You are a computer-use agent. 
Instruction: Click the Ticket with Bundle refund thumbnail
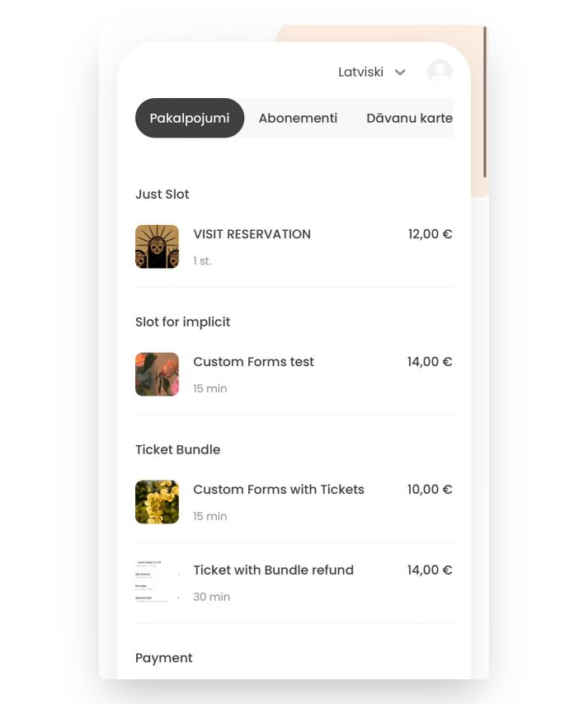pyautogui.click(x=157, y=582)
